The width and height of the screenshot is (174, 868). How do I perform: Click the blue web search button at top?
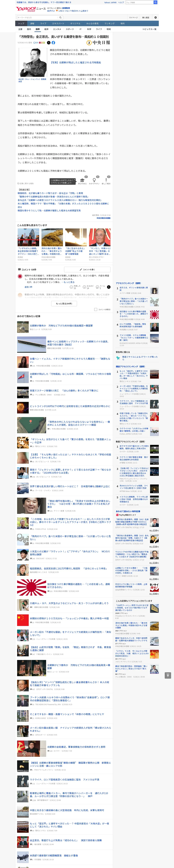pos(155,2)
